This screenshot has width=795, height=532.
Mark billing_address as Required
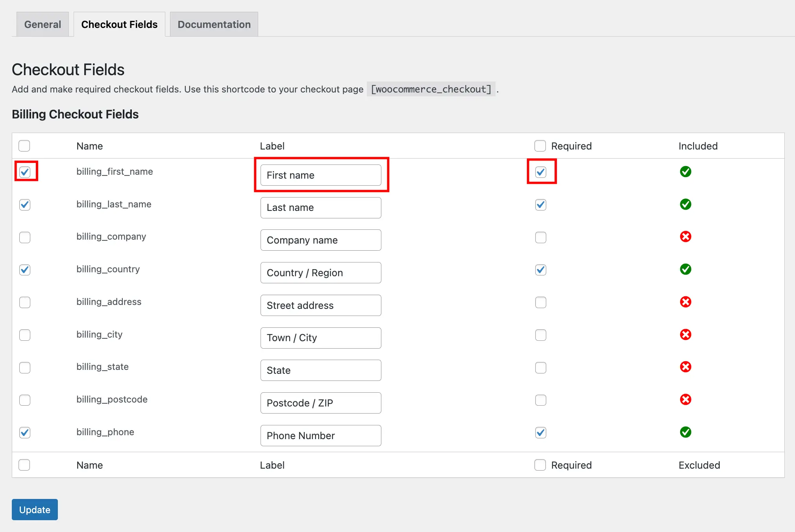pos(540,302)
